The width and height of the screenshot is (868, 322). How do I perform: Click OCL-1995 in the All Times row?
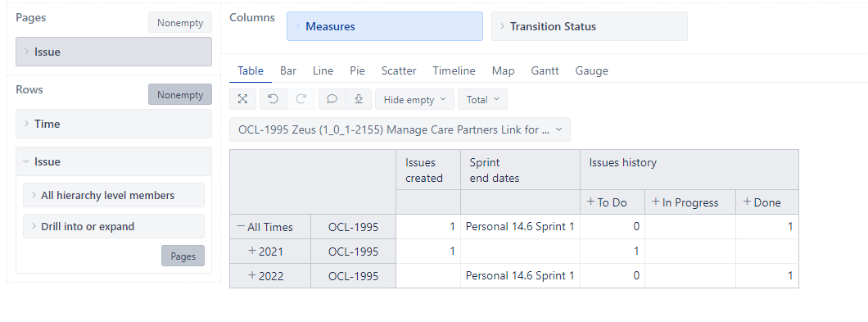[353, 227]
